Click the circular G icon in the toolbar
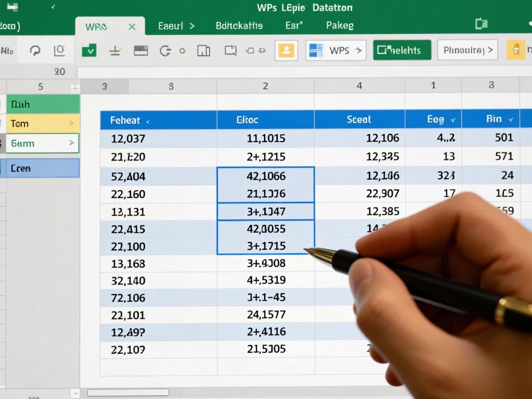 tap(165, 50)
